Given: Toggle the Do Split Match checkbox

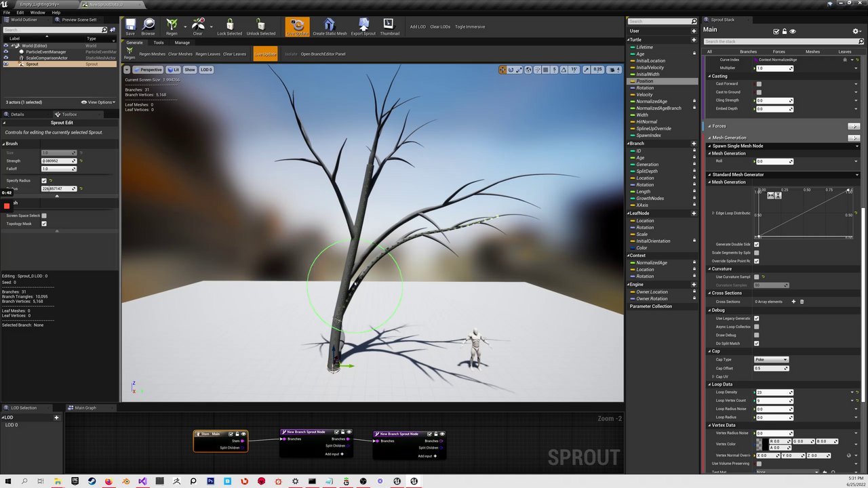Looking at the screenshot, I should pyautogui.click(x=756, y=344).
